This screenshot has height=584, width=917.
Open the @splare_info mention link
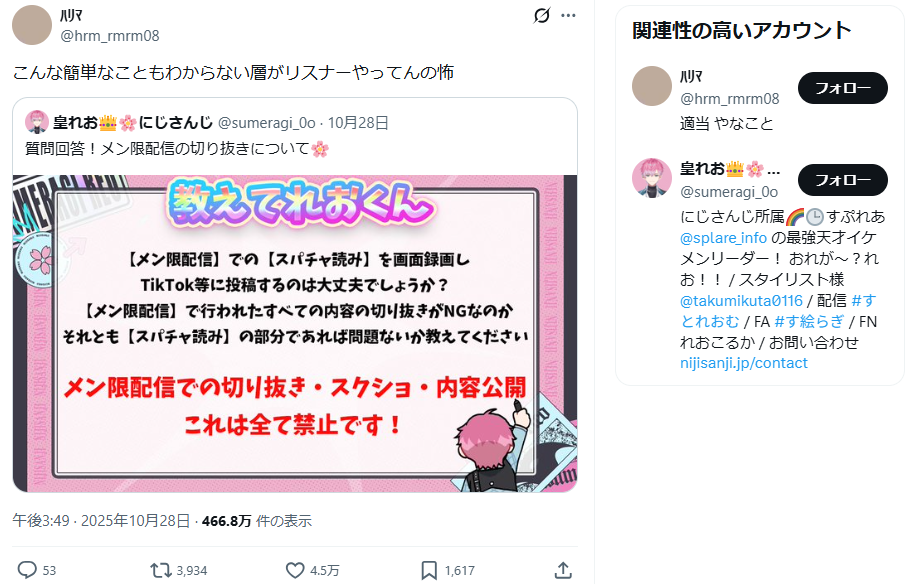coord(723,238)
